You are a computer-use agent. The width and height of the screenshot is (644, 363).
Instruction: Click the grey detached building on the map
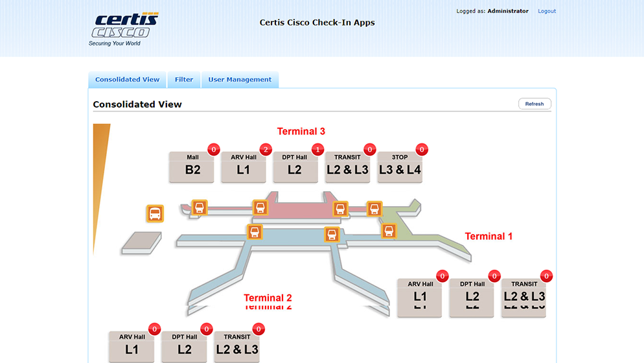click(x=142, y=242)
